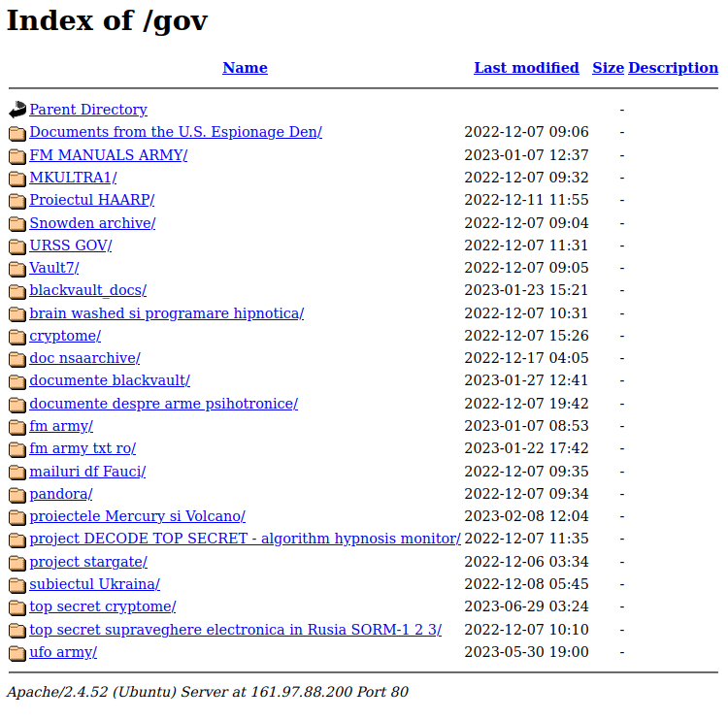The height and width of the screenshot is (720, 728).
Task: Click folder icon next to URSS GOV
Action: 17,246
